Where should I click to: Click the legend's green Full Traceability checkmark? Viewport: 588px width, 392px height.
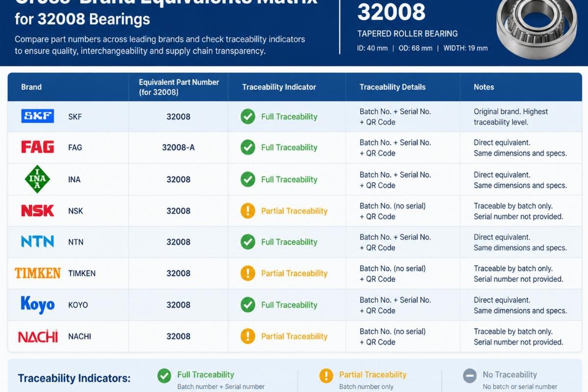tap(164, 376)
